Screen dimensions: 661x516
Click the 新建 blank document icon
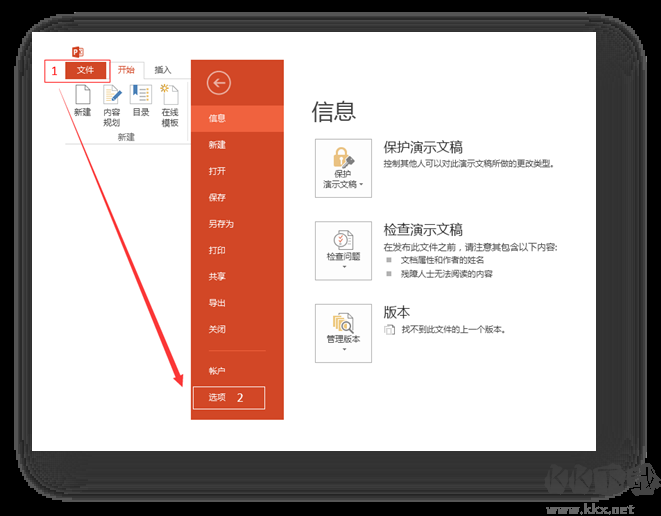tap(83, 94)
